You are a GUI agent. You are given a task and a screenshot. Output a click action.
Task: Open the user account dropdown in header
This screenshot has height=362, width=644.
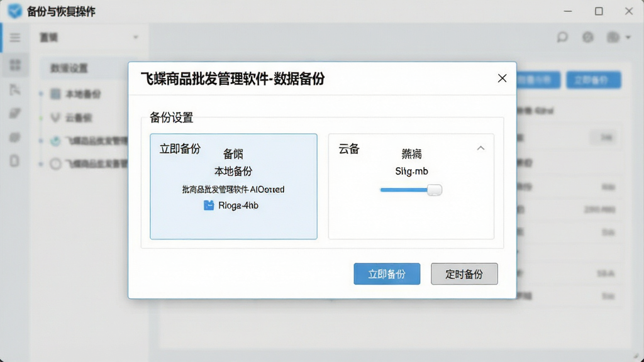tap(618, 37)
